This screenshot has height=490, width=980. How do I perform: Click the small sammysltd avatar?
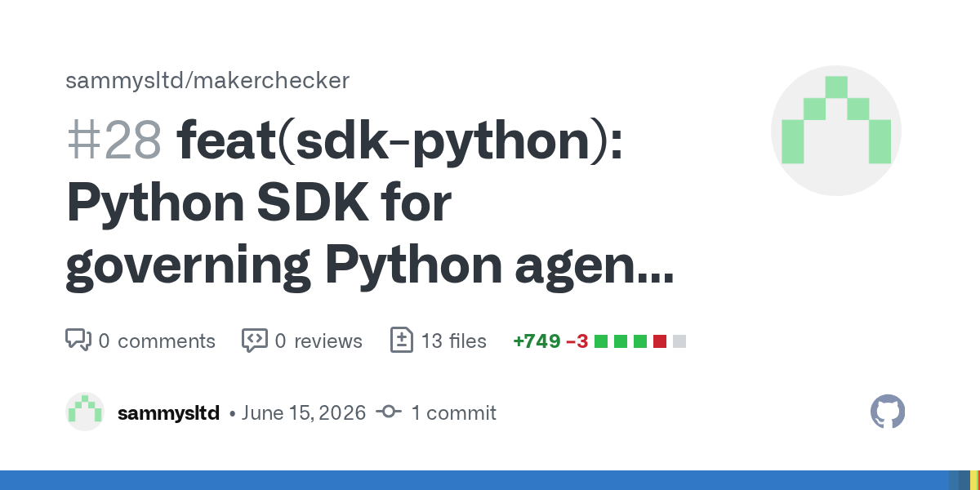[85, 412]
